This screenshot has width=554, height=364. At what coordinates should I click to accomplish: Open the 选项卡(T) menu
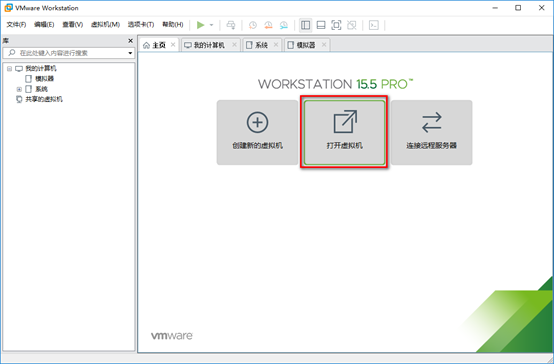(x=141, y=24)
